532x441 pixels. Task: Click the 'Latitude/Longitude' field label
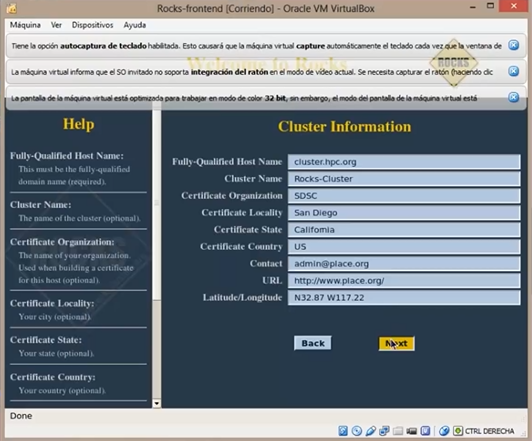242,298
